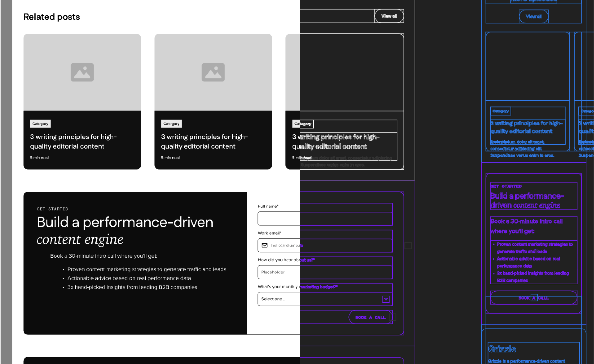Select the purple "GET STARTED" text in the mobile frame
594x364 pixels.
pyautogui.click(x=506, y=186)
